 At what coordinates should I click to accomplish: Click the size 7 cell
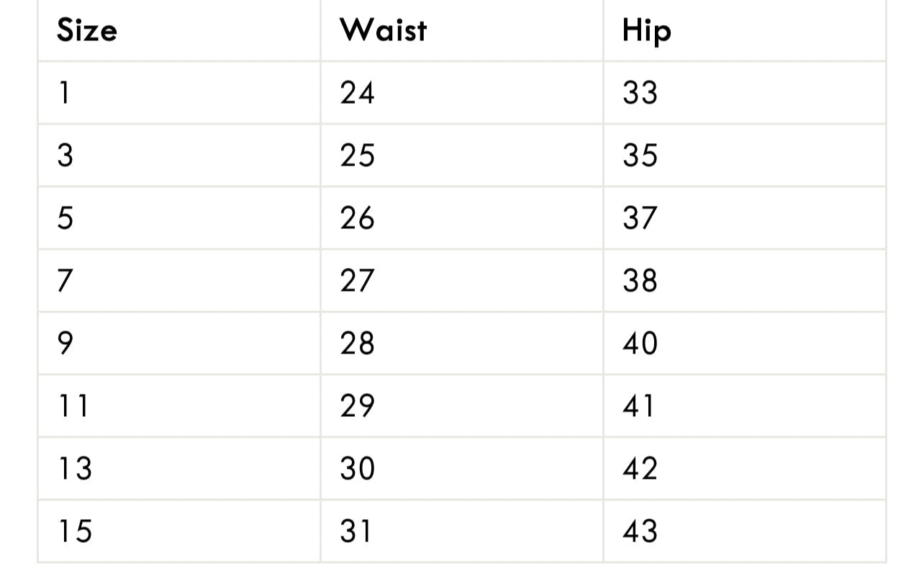[x=65, y=280]
